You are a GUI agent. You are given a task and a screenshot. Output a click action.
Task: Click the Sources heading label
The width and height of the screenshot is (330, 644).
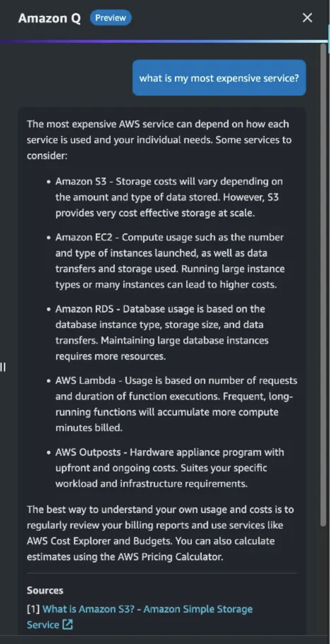pos(45,590)
